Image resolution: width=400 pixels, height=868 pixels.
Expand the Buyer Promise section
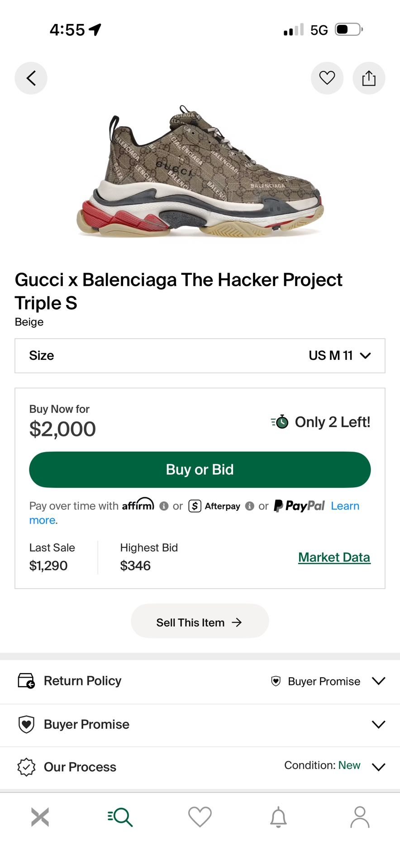point(200,724)
